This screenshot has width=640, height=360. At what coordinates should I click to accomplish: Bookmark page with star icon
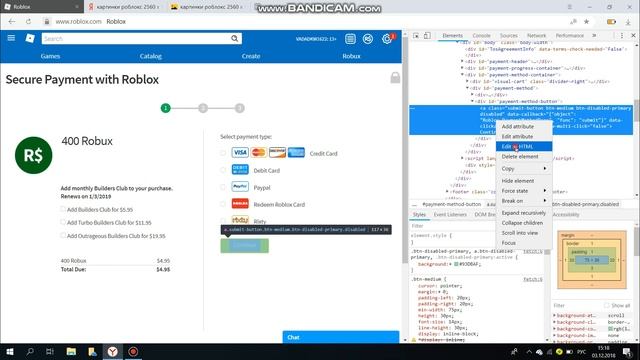(x=586, y=21)
